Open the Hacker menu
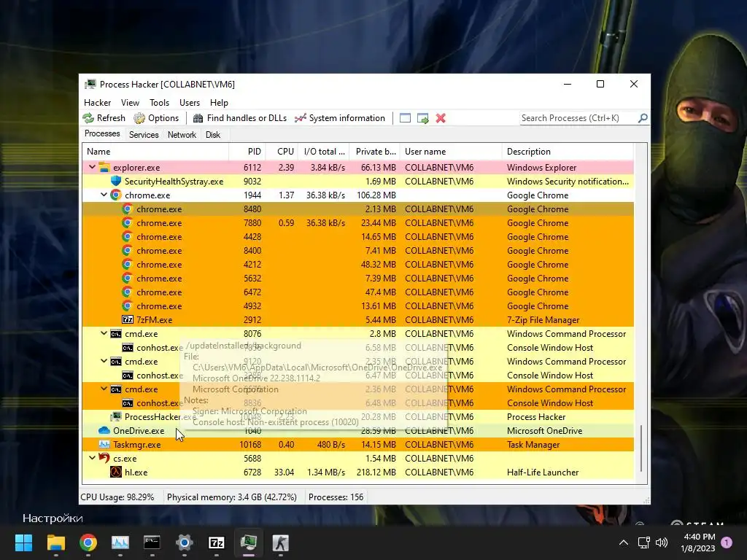 (97, 102)
